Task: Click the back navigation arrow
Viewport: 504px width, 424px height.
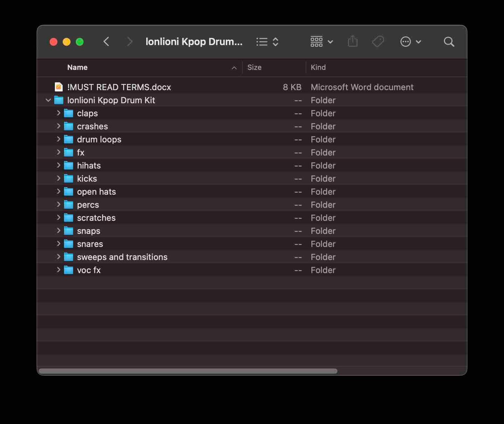Action: (x=106, y=42)
